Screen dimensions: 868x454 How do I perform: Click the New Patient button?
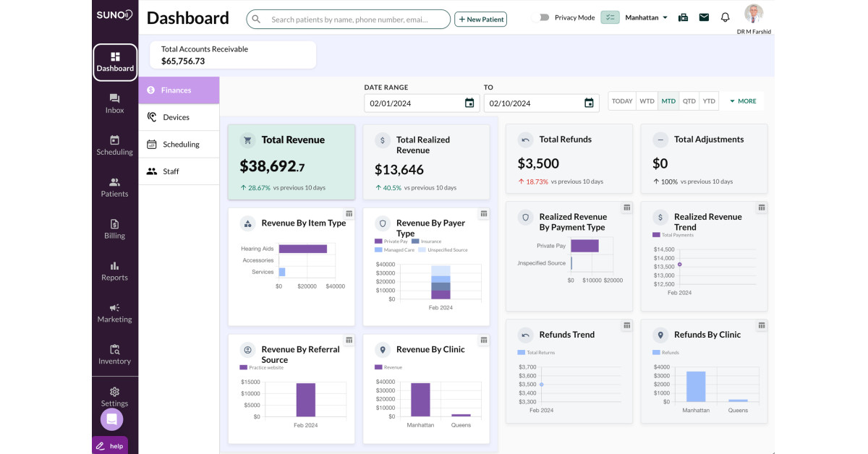coord(480,19)
